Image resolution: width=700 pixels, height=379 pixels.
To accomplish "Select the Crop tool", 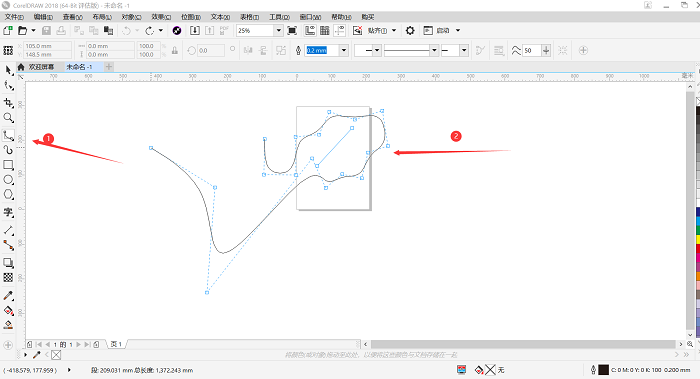I will coord(8,102).
